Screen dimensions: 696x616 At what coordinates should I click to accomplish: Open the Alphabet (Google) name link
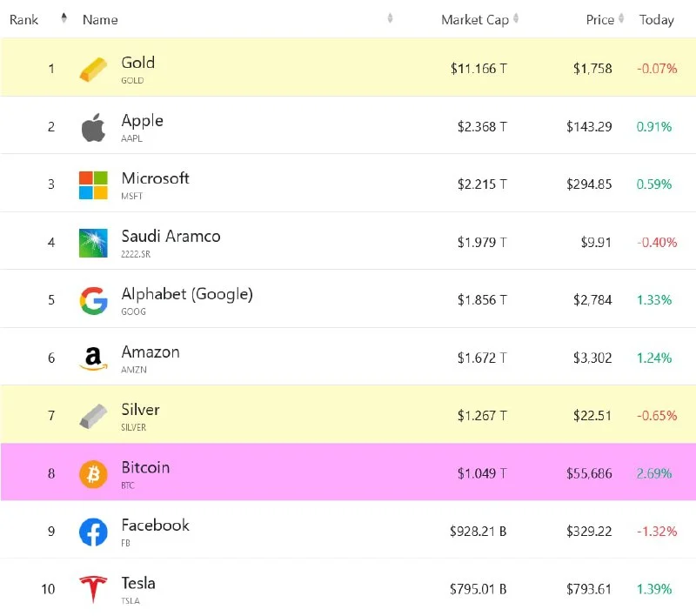(187, 294)
